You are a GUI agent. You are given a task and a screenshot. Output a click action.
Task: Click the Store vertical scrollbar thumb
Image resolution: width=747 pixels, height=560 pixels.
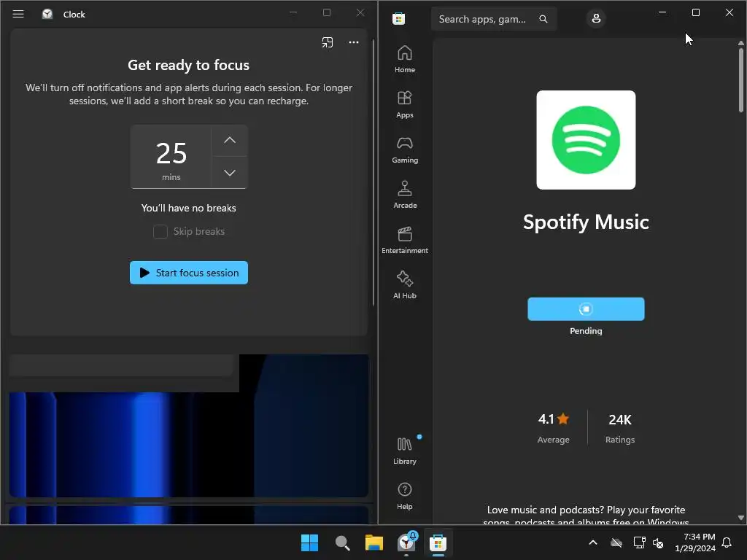click(x=741, y=79)
